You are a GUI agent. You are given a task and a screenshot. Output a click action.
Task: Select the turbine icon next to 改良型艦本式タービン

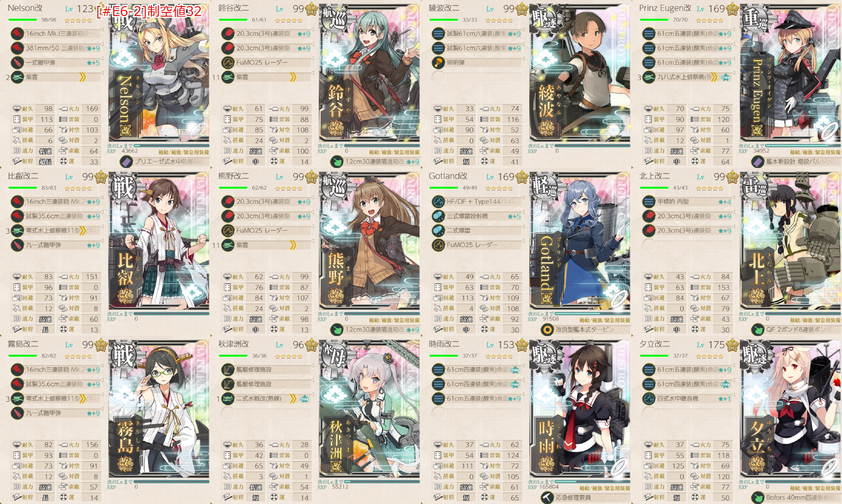click(547, 330)
